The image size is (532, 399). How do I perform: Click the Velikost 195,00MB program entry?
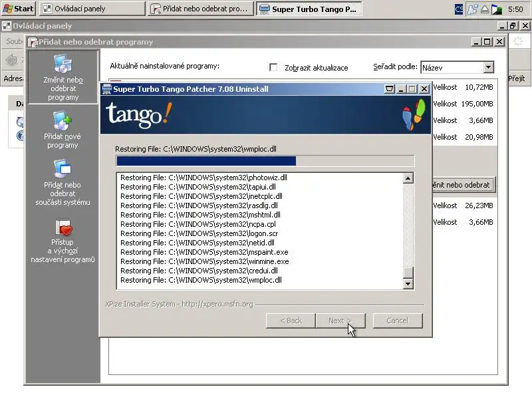(463, 104)
